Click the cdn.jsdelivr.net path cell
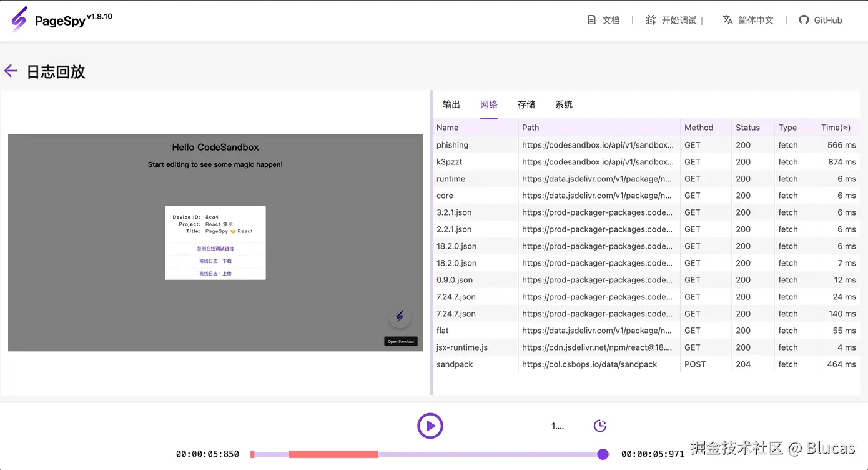This screenshot has width=868, height=470. coord(598,347)
